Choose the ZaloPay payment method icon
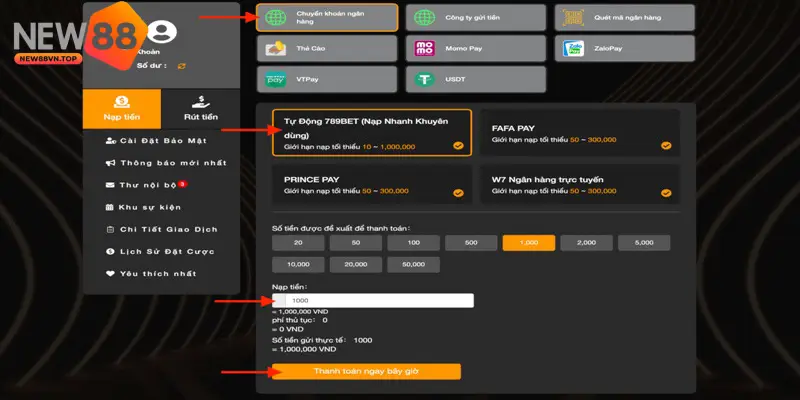 (573, 48)
